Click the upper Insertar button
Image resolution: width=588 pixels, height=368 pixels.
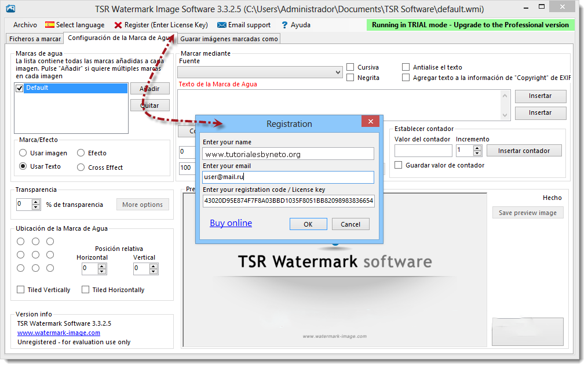pos(540,96)
